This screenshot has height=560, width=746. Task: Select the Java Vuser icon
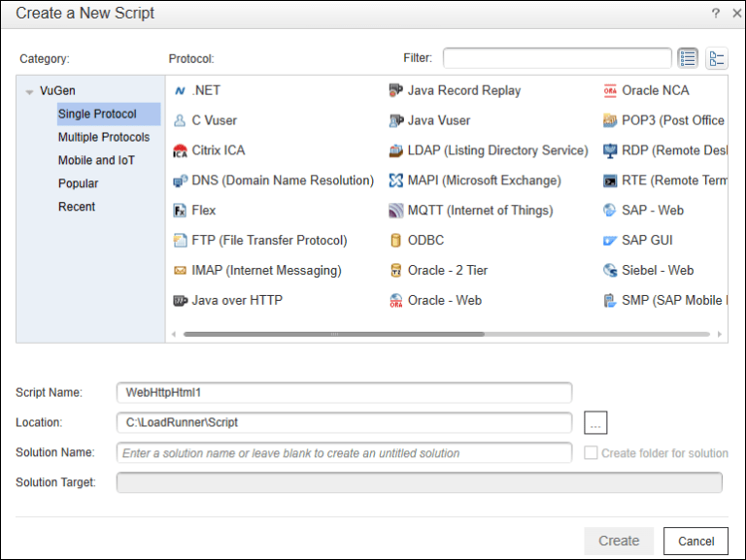pos(396,120)
